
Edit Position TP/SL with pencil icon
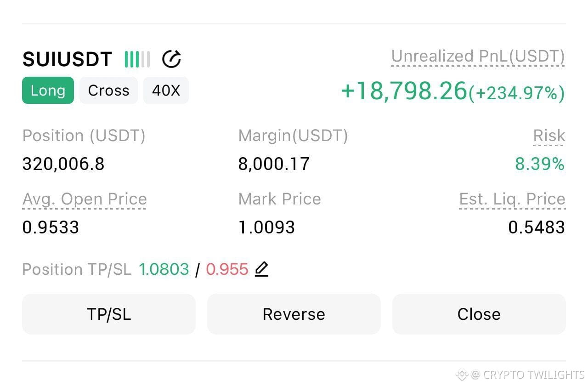click(261, 269)
